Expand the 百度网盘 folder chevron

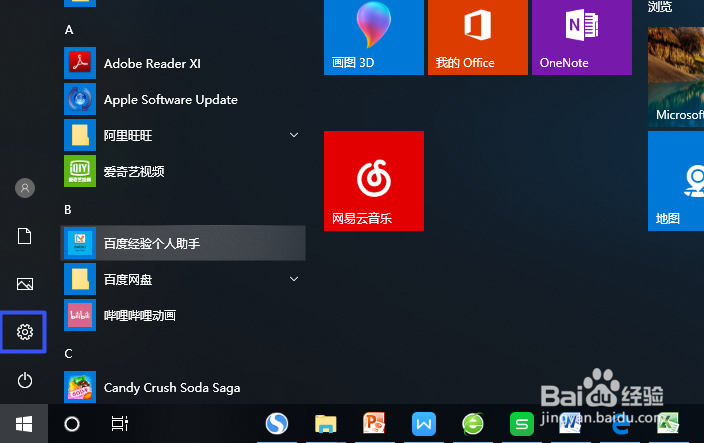[x=294, y=279]
